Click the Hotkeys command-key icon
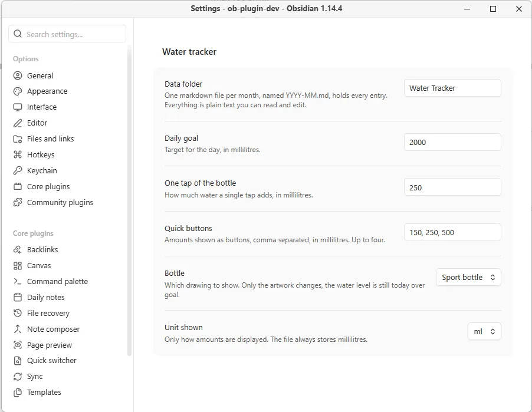This screenshot has width=532, height=412. coord(18,154)
